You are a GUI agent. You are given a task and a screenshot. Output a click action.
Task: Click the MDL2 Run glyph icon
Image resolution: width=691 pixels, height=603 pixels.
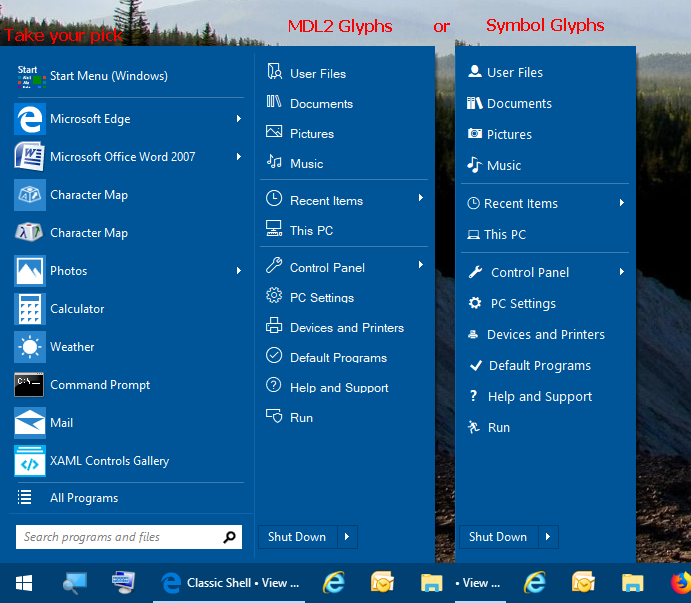pos(274,415)
